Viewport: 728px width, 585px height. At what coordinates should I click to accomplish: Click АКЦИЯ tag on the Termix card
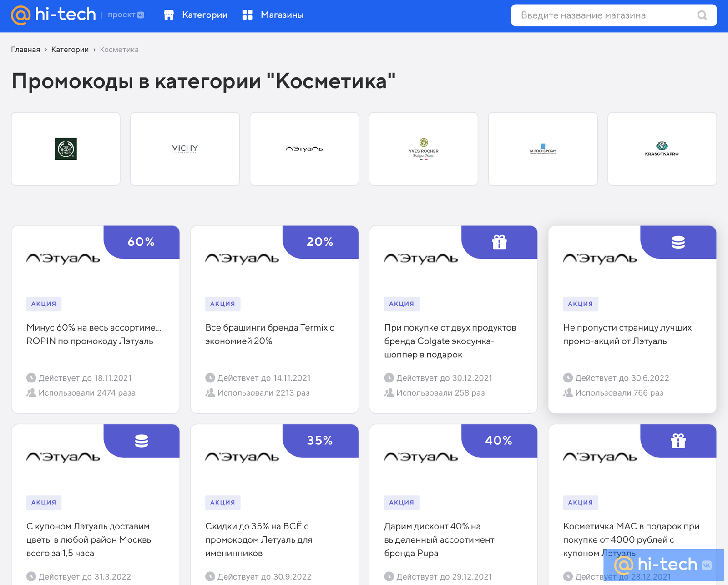222,304
